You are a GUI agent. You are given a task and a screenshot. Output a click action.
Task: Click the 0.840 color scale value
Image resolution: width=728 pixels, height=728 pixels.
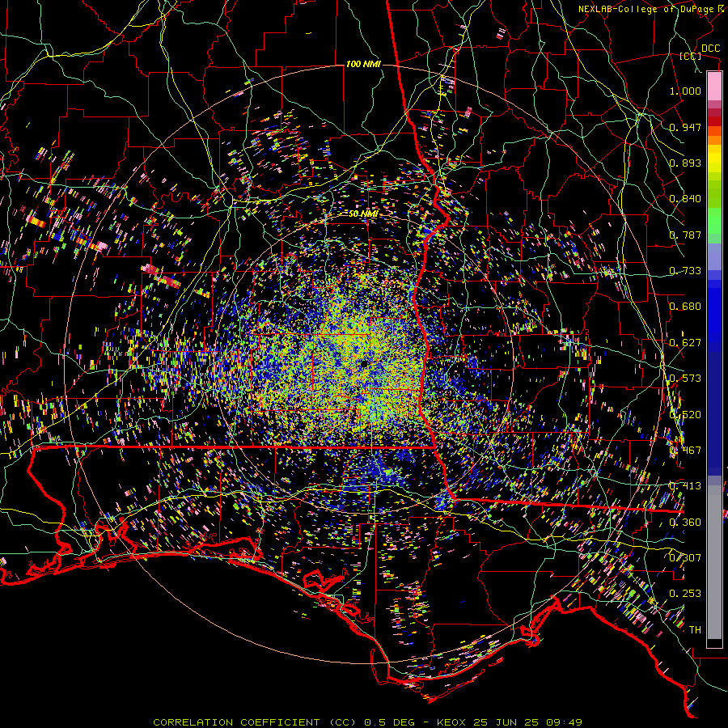point(685,199)
